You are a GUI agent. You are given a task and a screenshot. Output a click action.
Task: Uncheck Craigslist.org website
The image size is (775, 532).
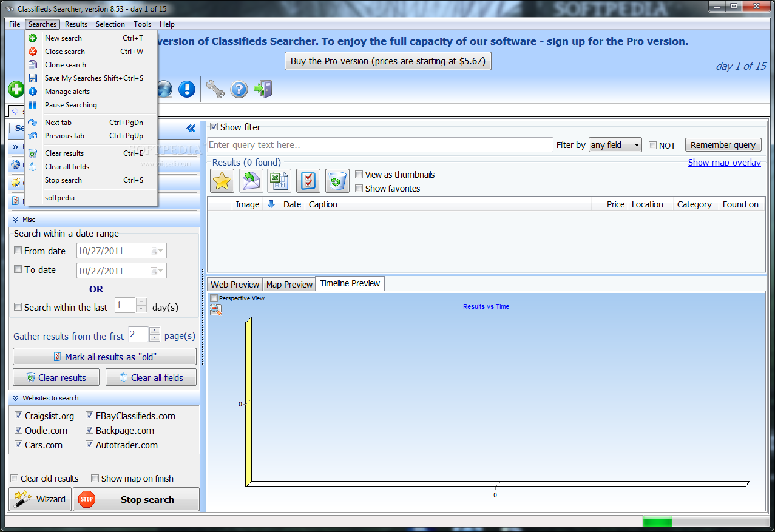point(19,416)
